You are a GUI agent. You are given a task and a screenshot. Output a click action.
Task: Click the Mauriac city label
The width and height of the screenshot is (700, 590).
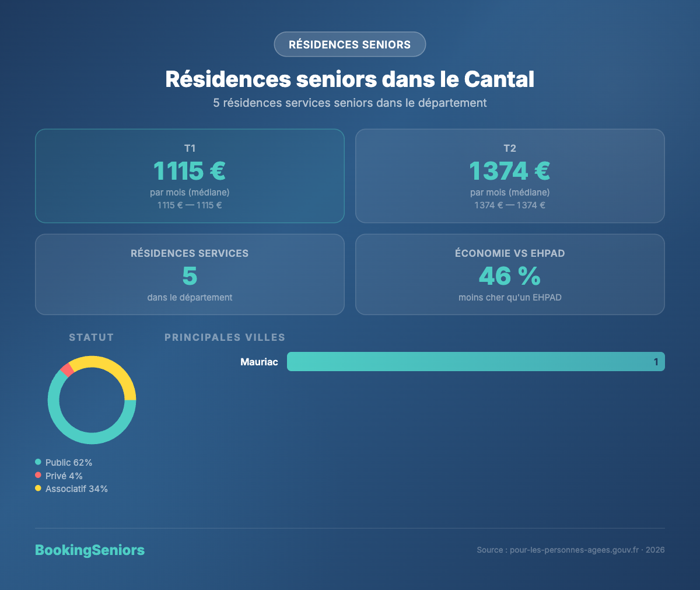pos(259,361)
